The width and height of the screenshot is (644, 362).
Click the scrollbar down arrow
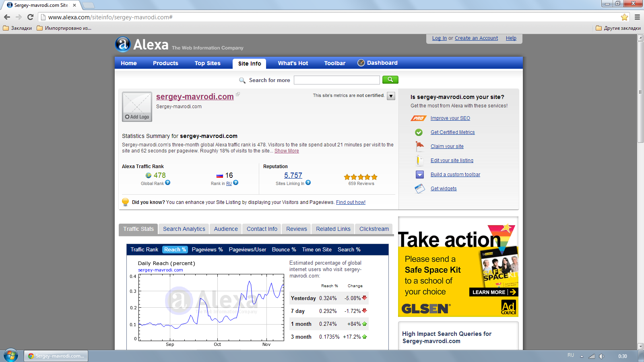point(640,346)
